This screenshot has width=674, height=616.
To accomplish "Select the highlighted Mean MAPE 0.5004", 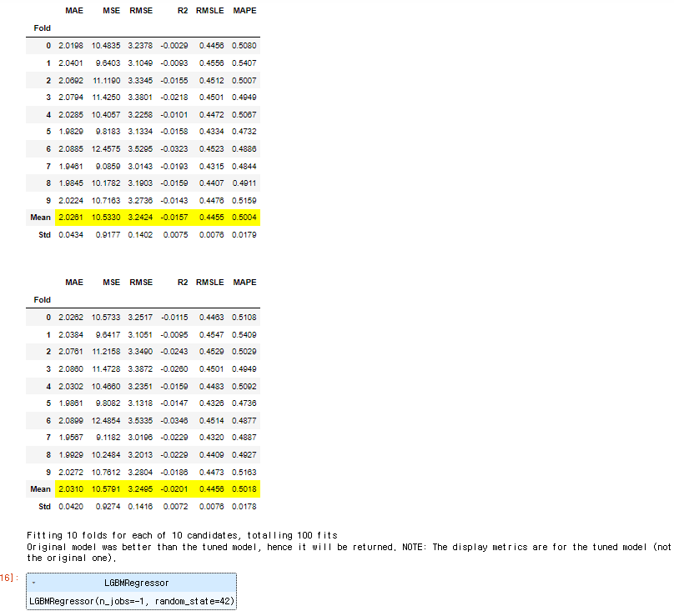I will (244, 218).
